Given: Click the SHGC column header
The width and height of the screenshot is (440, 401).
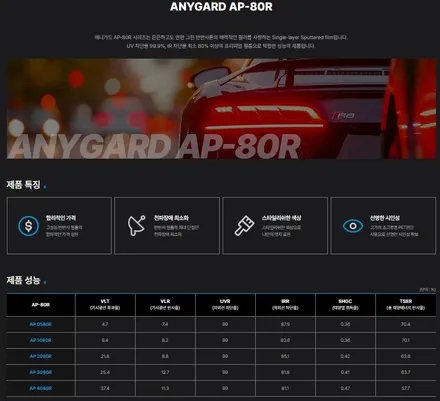Looking at the screenshot, I should coord(345,304).
